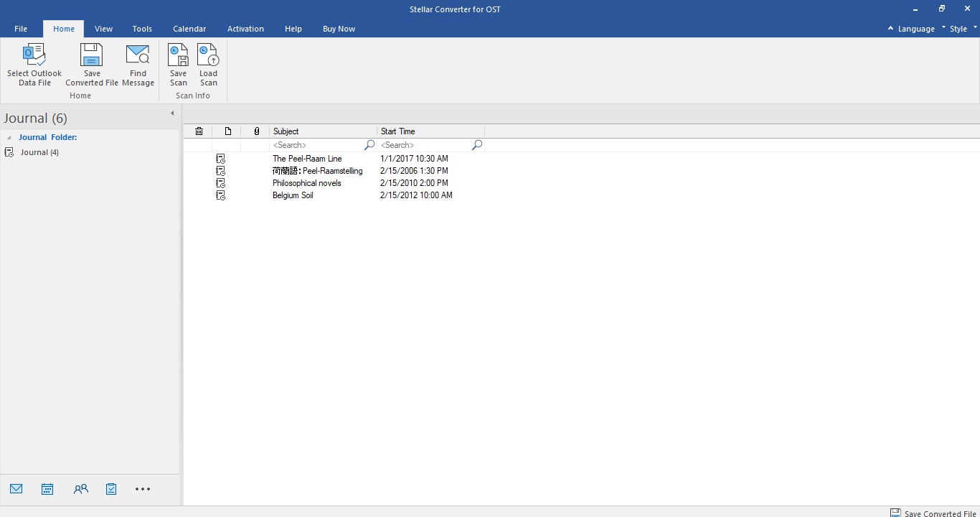Screen dimensions: 980x517
Task: Open the Language dropdown
Action: tap(916, 29)
